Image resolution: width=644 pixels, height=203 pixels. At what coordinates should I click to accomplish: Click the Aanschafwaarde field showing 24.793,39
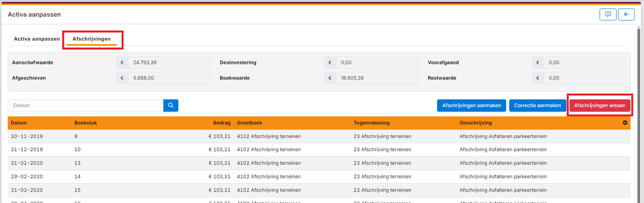click(x=169, y=62)
